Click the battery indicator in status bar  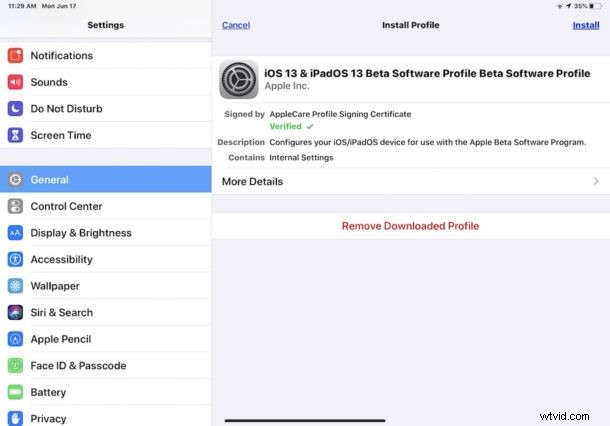596,6
